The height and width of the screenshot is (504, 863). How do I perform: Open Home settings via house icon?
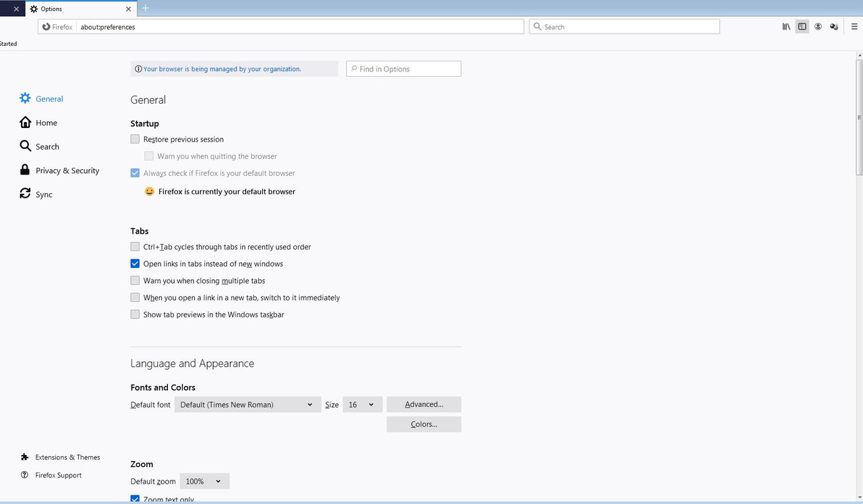point(24,122)
